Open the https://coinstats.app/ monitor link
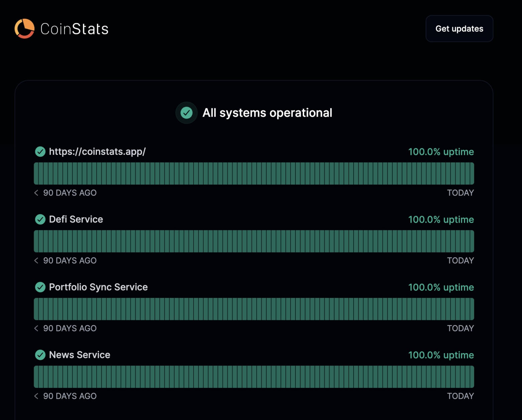The width and height of the screenshot is (522, 420). [x=97, y=151]
